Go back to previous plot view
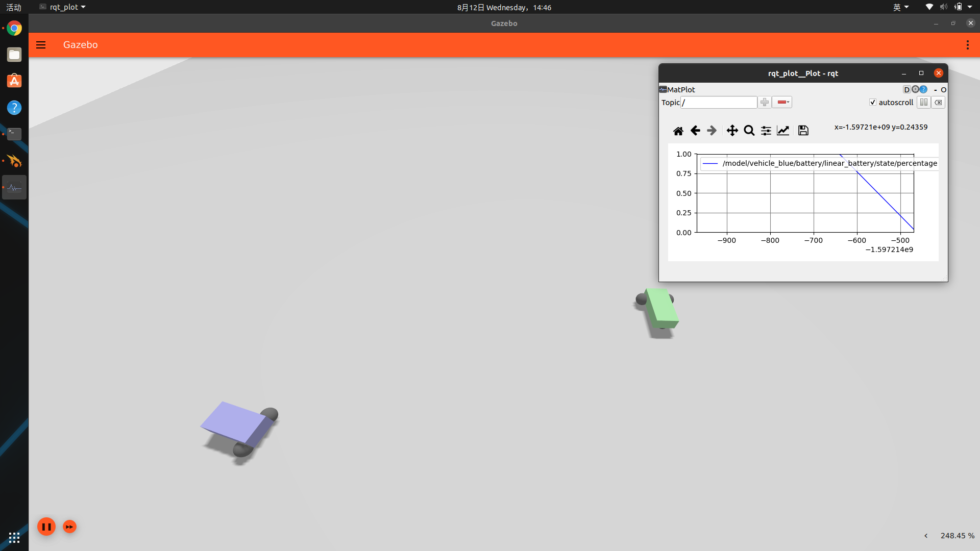980x551 pixels. click(695, 131)
